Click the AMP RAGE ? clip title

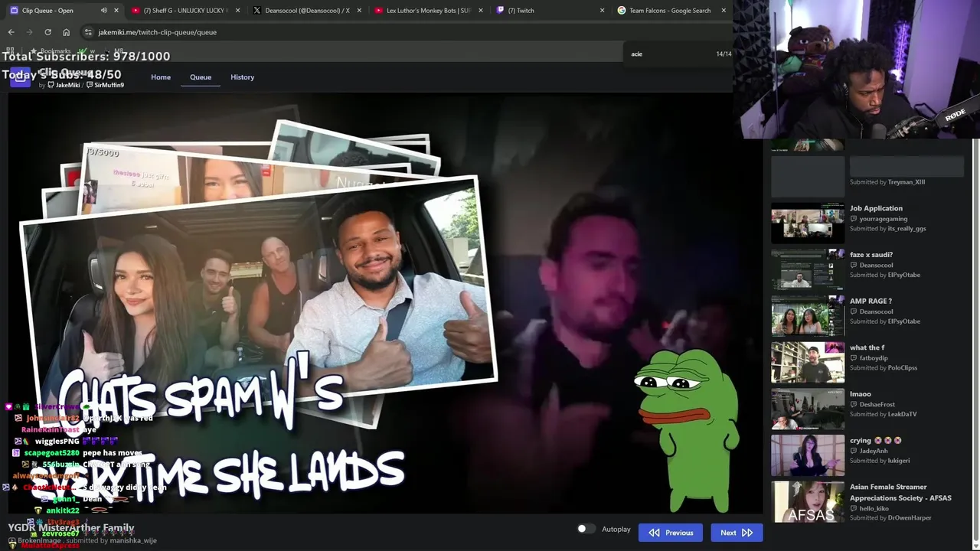coord(871,301)
